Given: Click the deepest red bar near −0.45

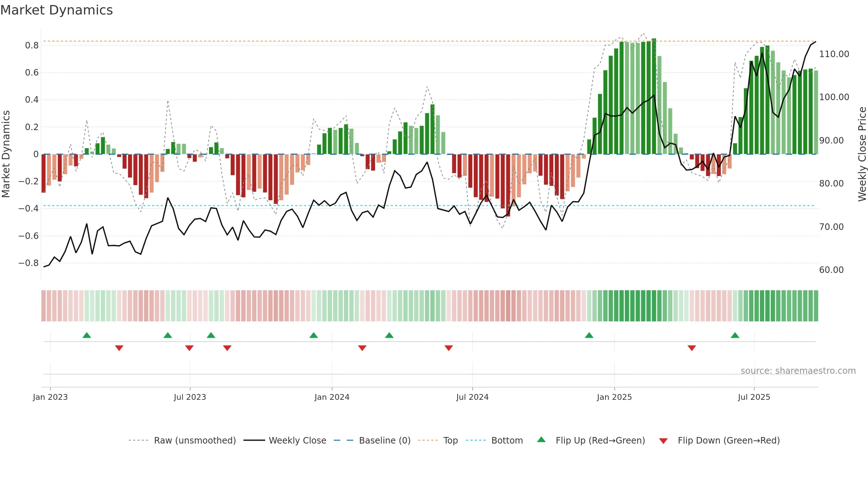Looking at the screenshot, I should (x=508, y=185).
